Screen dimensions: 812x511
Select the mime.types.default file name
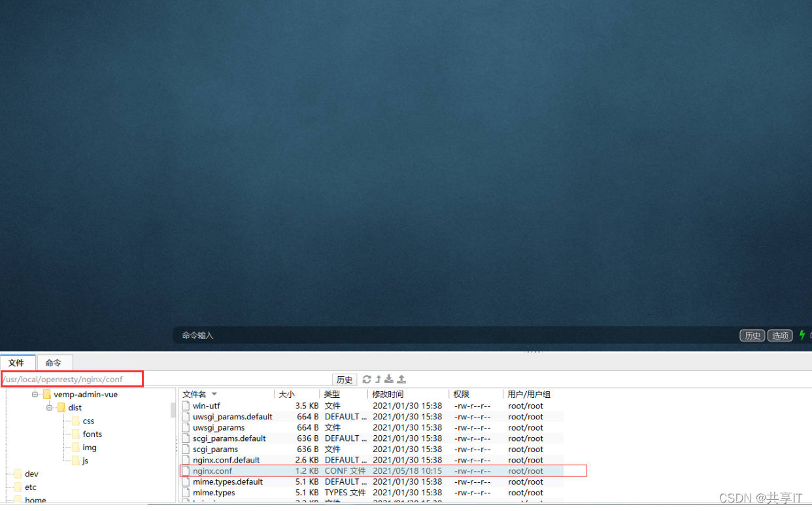click(x=228, y=482)
